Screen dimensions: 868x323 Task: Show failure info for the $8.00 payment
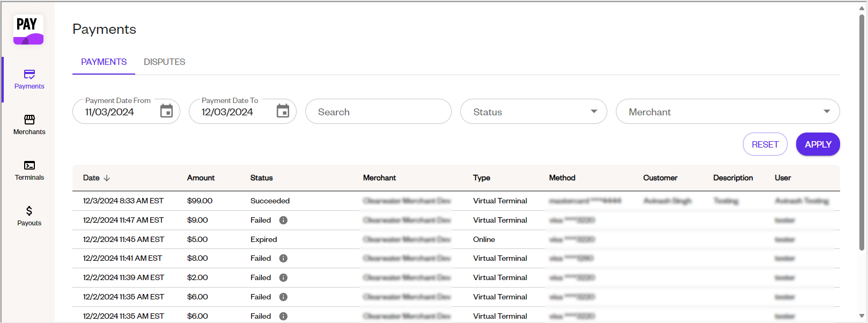tap(283, 258)
